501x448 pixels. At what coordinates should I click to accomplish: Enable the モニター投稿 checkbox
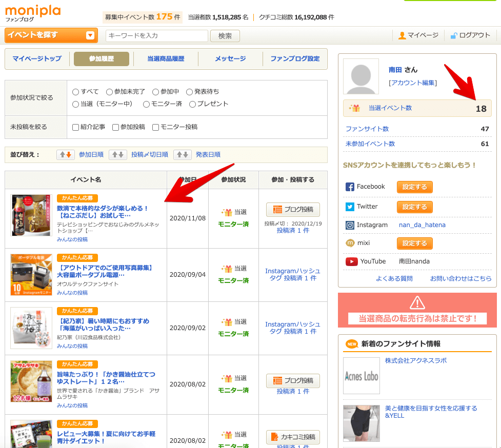[155, 128]
